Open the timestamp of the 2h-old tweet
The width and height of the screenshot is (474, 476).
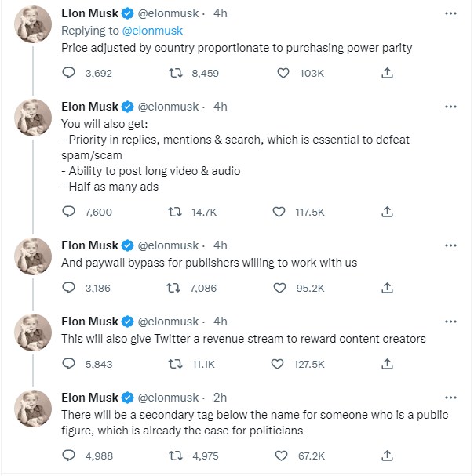[221, 398]
